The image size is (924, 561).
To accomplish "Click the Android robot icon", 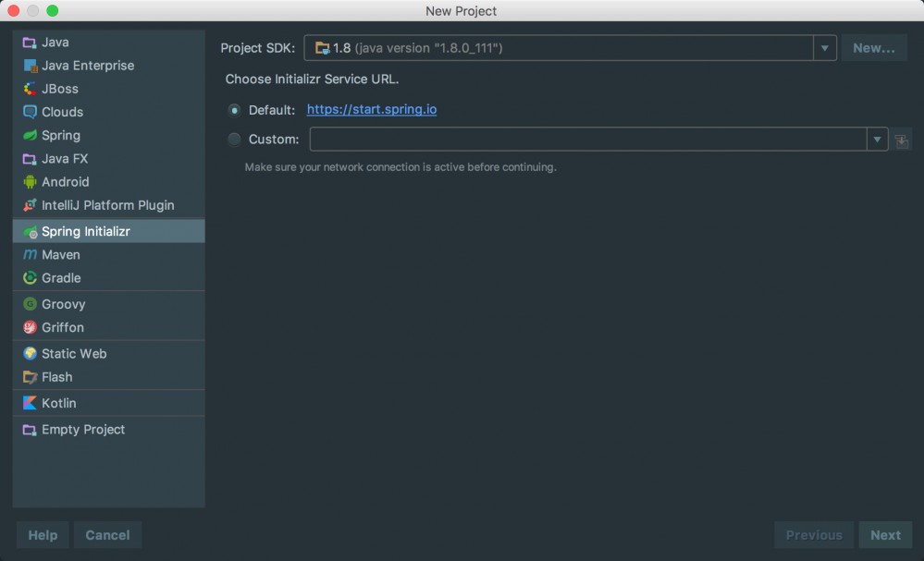I will [x=30, y=182].
